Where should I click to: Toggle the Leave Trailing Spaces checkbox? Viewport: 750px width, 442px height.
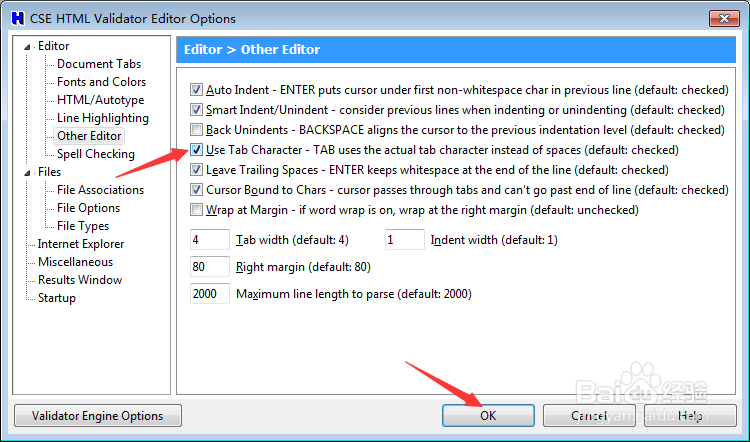(196, 170)
